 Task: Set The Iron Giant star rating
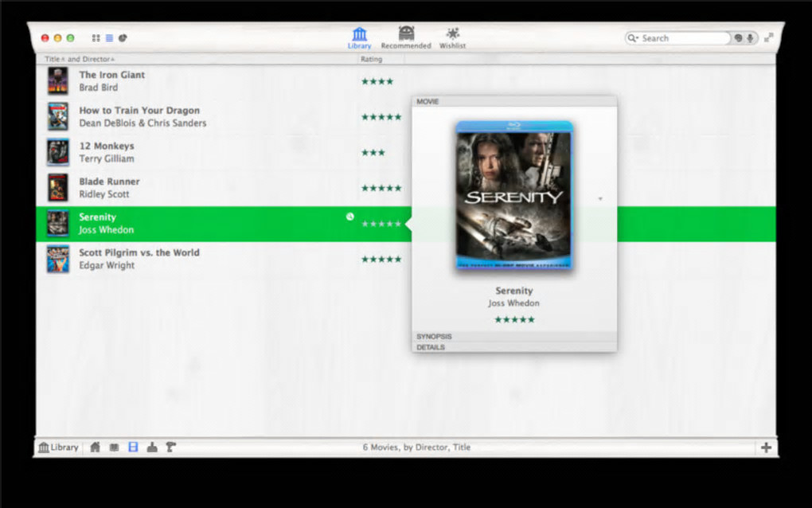click(x=377, y=81)
